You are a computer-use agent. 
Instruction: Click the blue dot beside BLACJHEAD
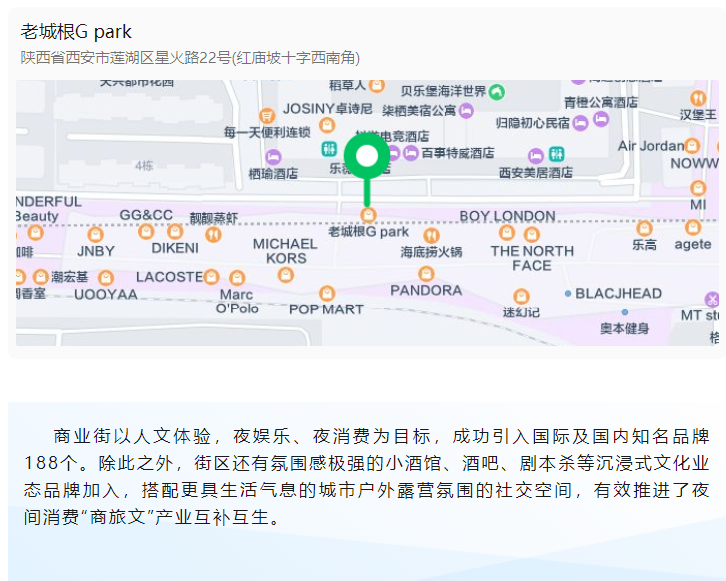tap(568, 294)
